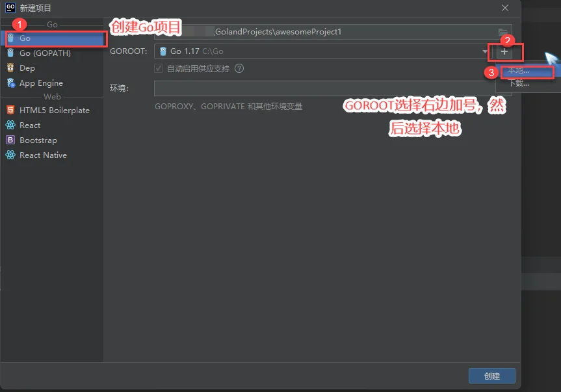Choose the App Engine project type
The image size is (561, 392).
pos(52,83)
